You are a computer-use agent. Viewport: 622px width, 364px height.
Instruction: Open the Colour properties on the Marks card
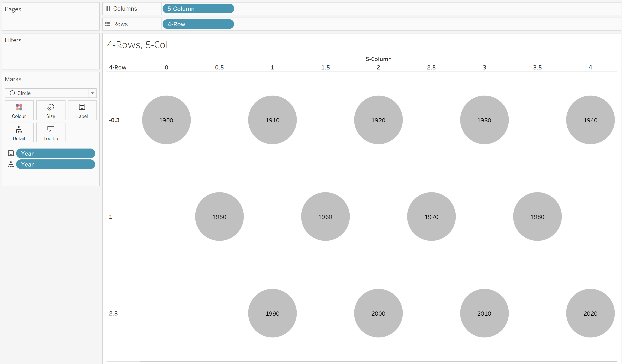click(19, 110)
